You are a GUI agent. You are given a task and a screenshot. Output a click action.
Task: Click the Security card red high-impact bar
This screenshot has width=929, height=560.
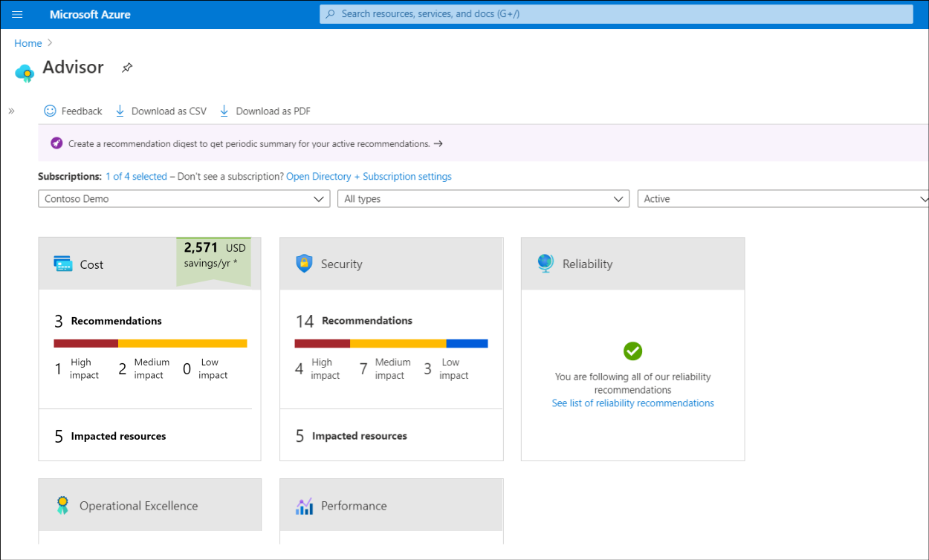point(323,343)
